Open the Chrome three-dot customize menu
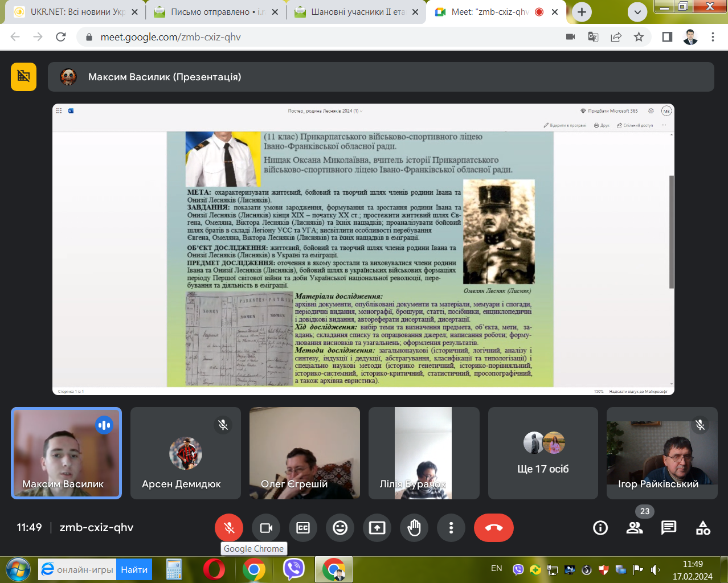The image size is (728, 583). pyautogui.click(x=713, y=37)
